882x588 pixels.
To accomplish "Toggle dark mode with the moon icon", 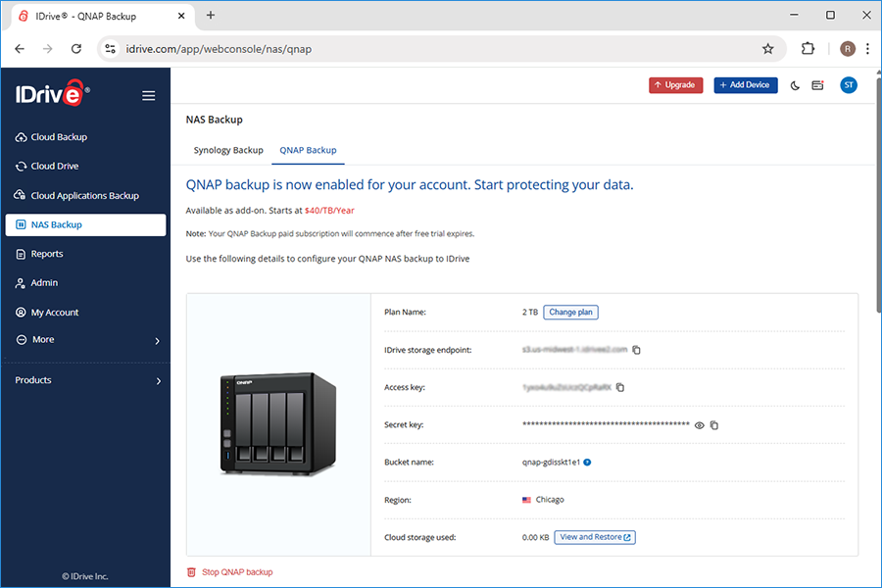I will pos(795,85).
